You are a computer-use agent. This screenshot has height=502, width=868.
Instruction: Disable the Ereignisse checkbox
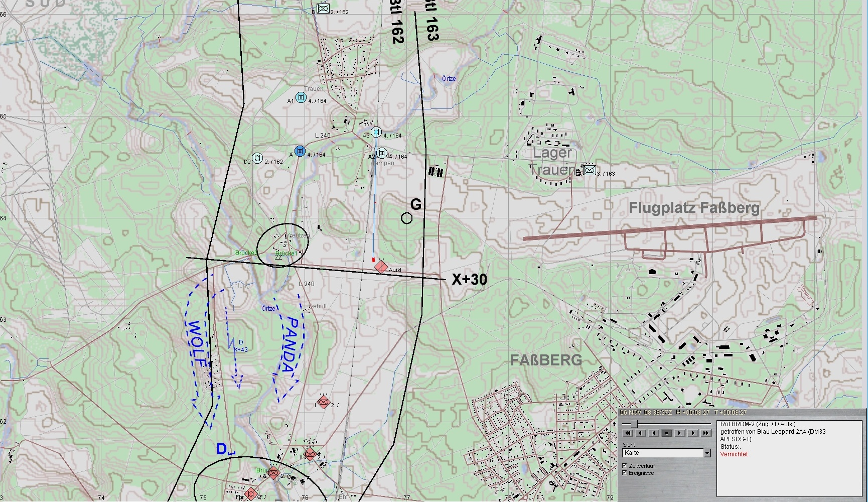[625, 473]
